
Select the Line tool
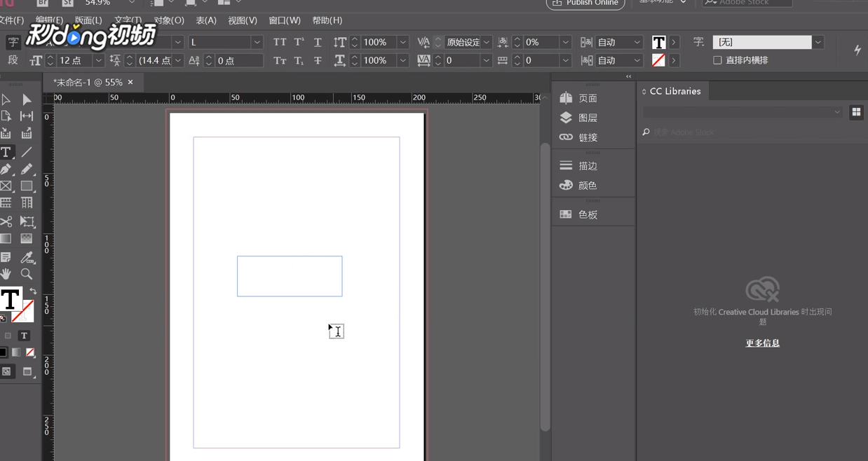(x=27, y=152)
